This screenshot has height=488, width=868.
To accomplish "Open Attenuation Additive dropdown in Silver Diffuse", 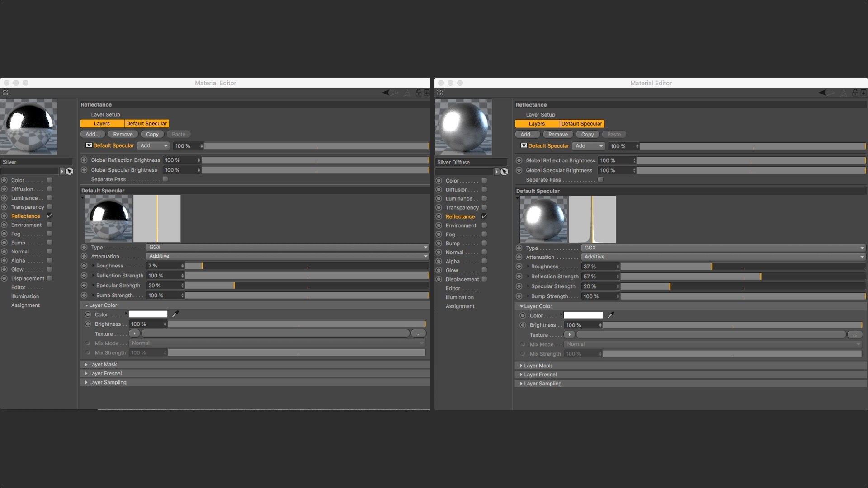I will coord(723,257).
